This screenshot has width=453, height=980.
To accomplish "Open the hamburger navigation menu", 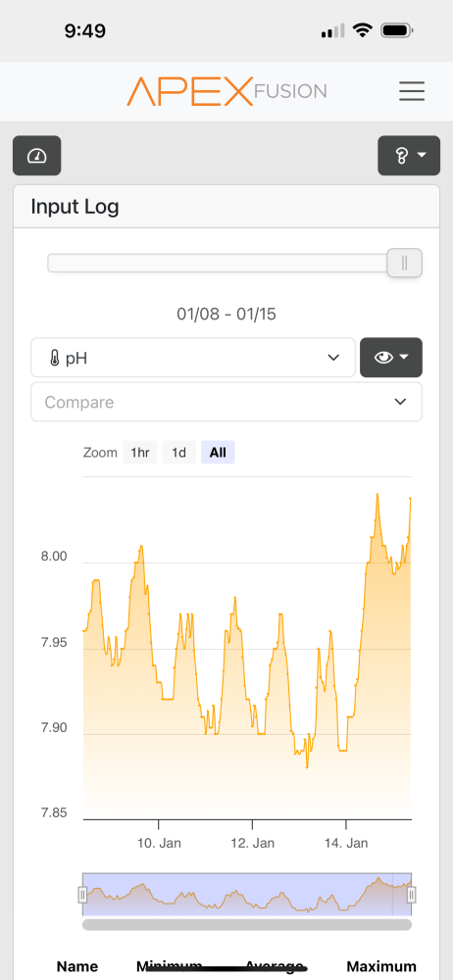I will click(412, 91).
